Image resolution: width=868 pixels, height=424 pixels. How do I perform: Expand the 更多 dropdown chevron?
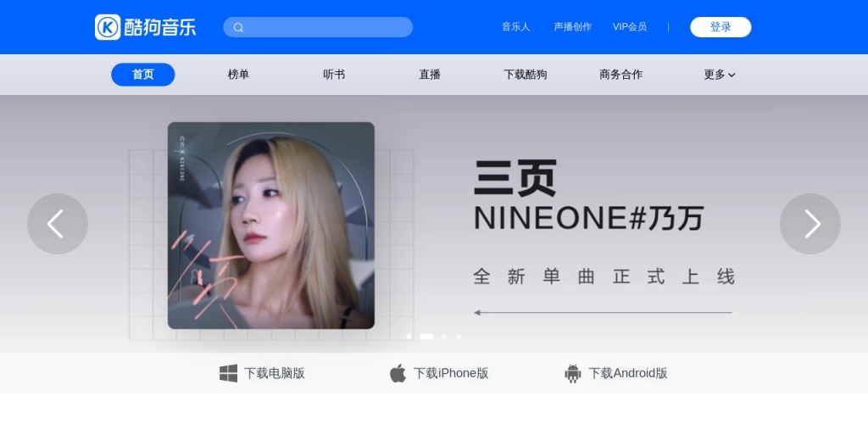click(x=732, y=75)
